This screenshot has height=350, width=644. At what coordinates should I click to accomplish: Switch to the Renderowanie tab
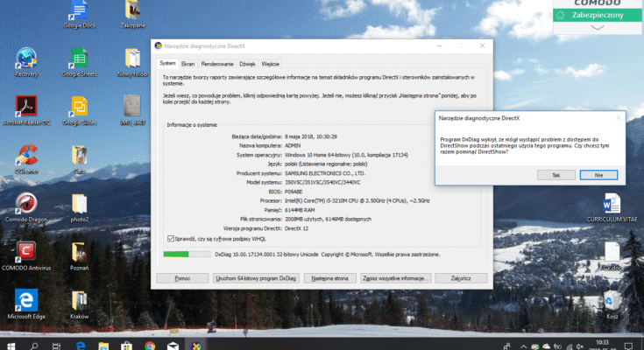217,64
